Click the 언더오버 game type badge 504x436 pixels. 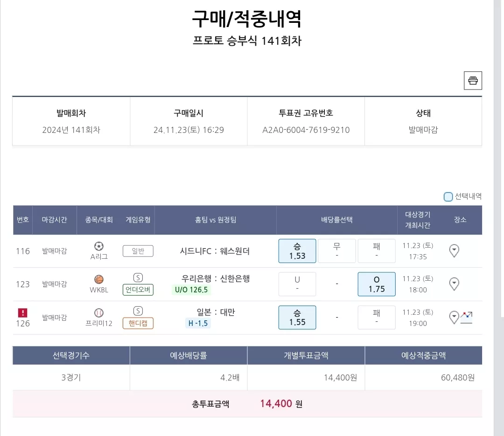(x=138, y=290)
